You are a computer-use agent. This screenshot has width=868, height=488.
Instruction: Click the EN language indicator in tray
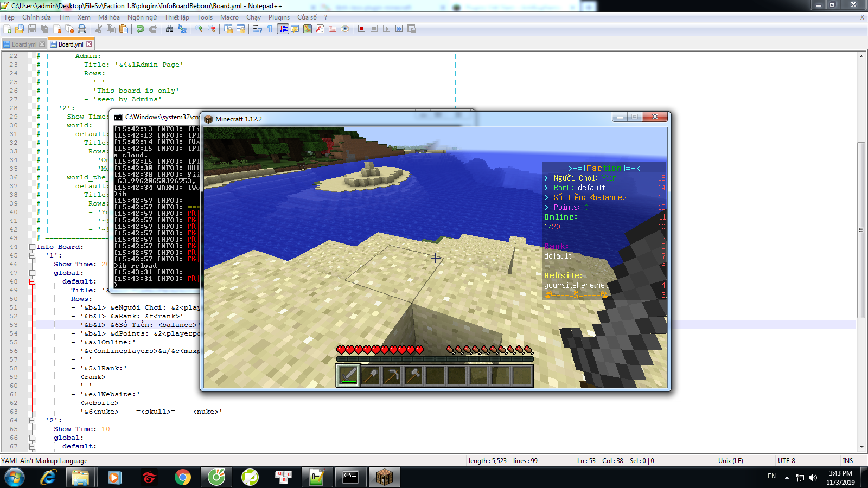tap(771, 476)
